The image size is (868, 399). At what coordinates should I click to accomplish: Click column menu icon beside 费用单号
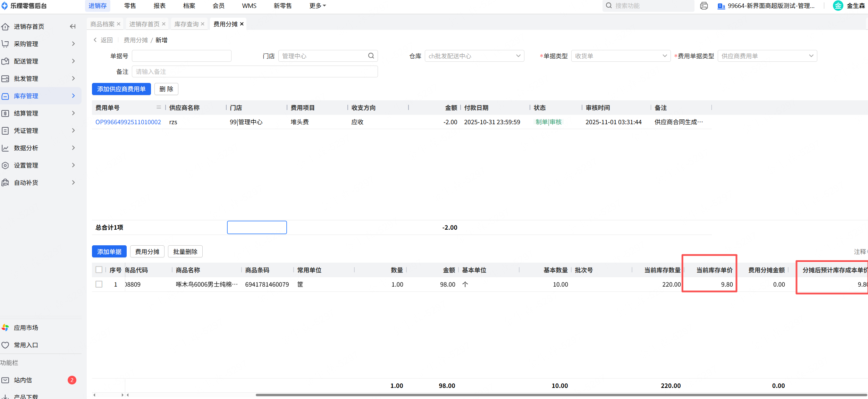[159, 108]
